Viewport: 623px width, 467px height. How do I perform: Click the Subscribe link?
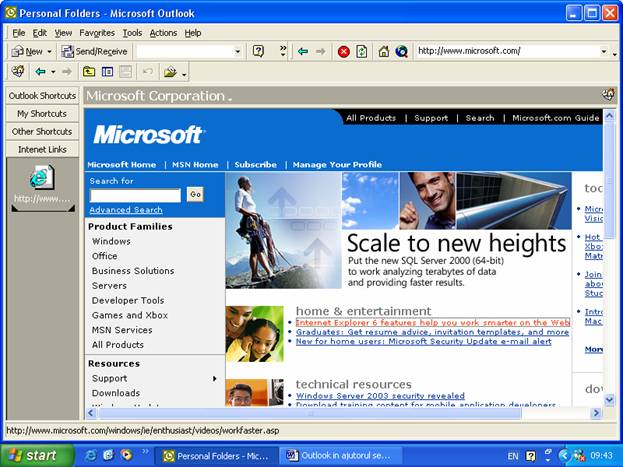click(255, 165)
